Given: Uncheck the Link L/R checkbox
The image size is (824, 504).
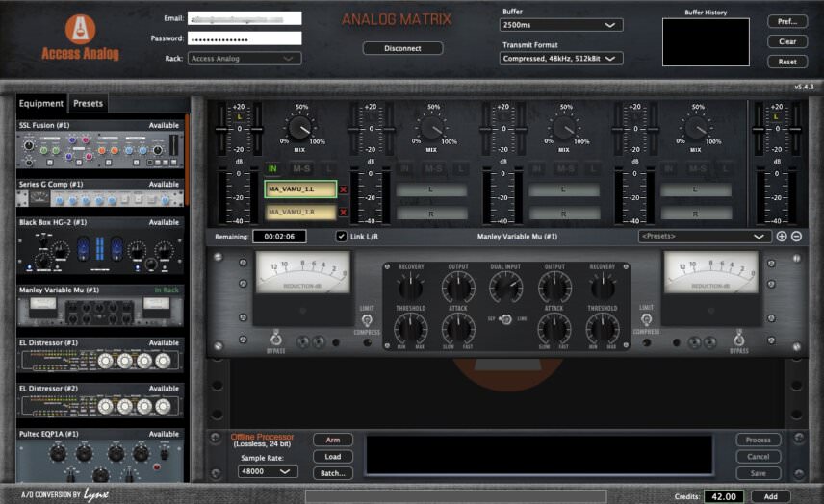Looking at the screenshot, I should [x=342, y=237].
